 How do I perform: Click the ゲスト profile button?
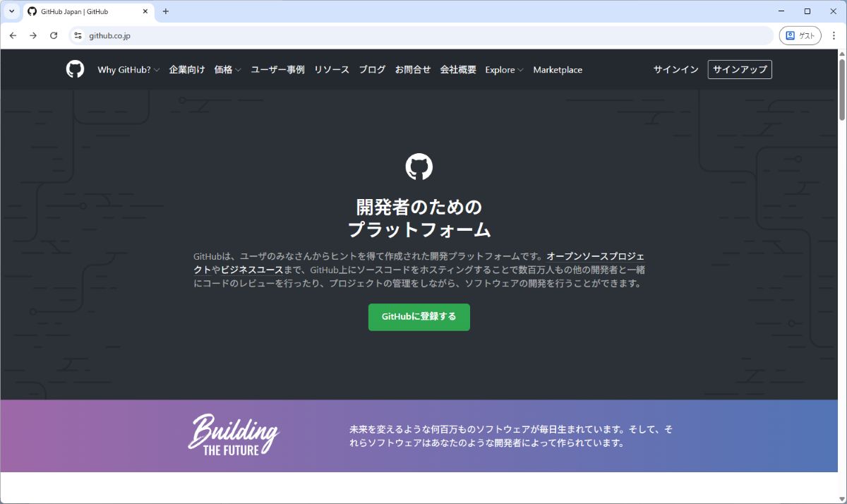[800, 35]
